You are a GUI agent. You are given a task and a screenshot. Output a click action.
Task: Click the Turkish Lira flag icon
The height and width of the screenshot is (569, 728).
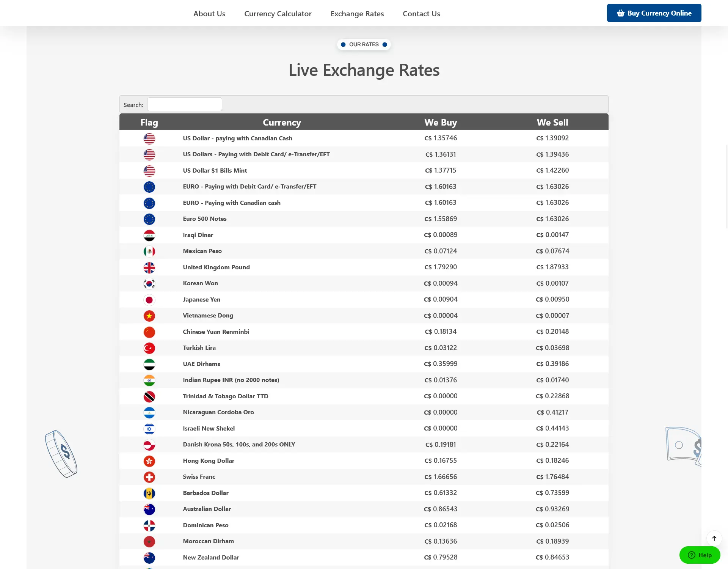click(149, 348)
